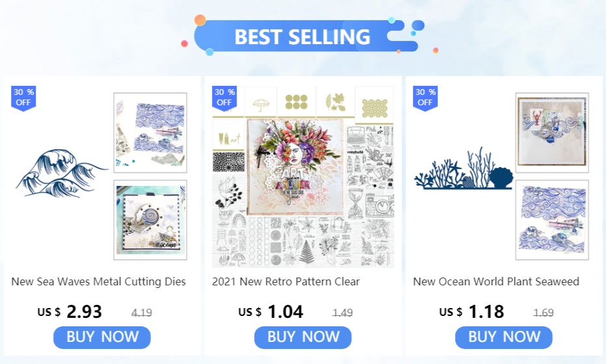The image size is (606, 364).
Task: Click the 30% OFF badge on Sea Waves product
Action: (x=23, y=98)
